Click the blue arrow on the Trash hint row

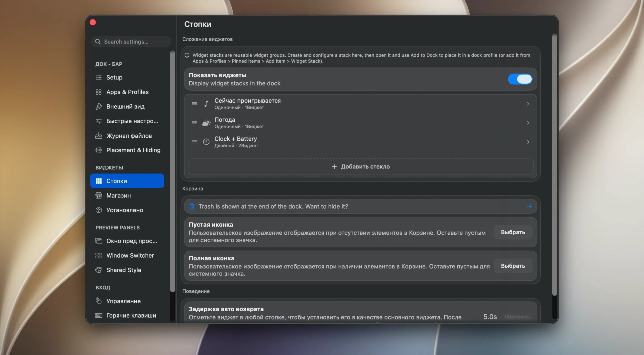(x=529, y=206)
